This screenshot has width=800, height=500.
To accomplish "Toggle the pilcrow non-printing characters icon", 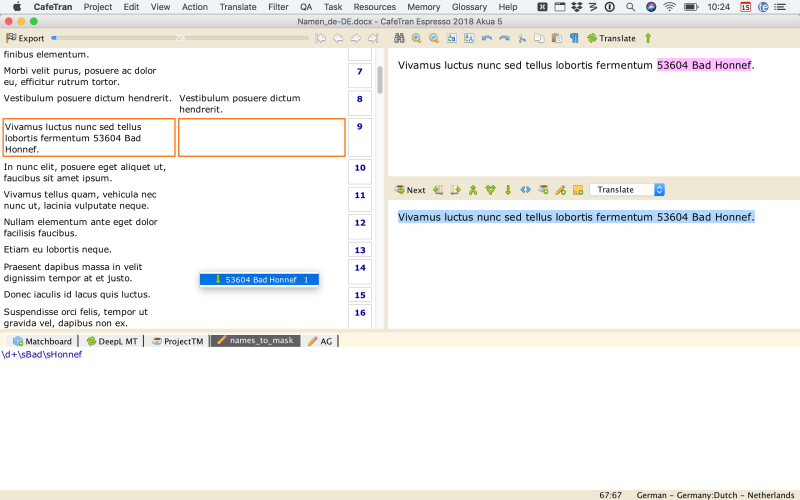I will (x=574, y=38).
